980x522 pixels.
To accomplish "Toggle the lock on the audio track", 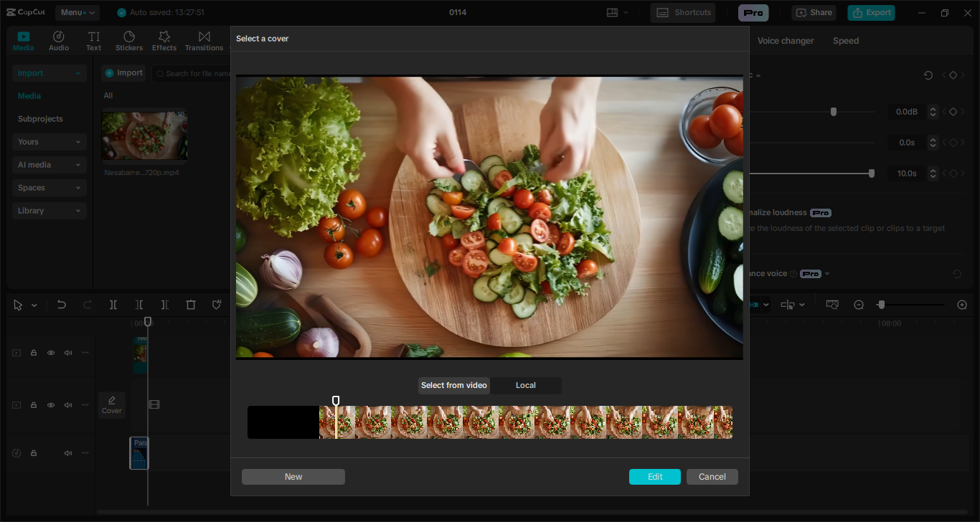I will coord(34,453).
